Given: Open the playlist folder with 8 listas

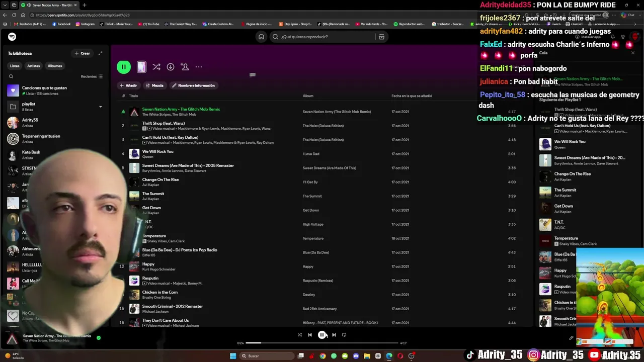Looking at the screenshot, I should 55,107.
